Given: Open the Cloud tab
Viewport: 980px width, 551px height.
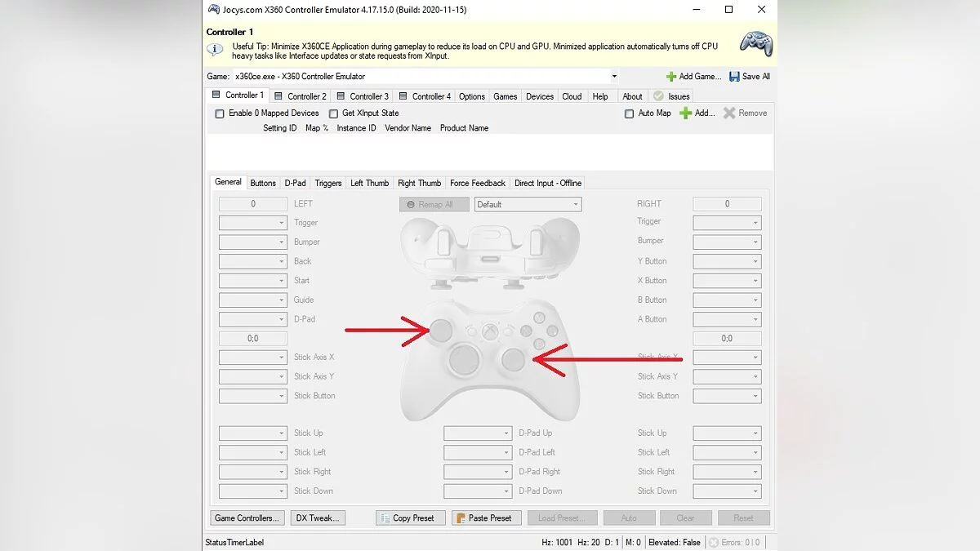Looking at the screenshot, I should click(572, 96).
